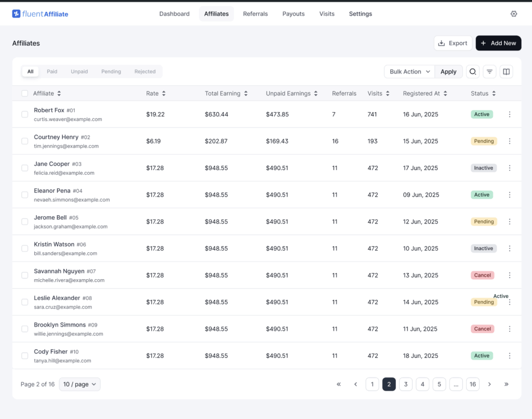532x419 pixels.
Task: Switch to the Rejected filter tab
Action: pyautogui.click(x=145, y=72)
